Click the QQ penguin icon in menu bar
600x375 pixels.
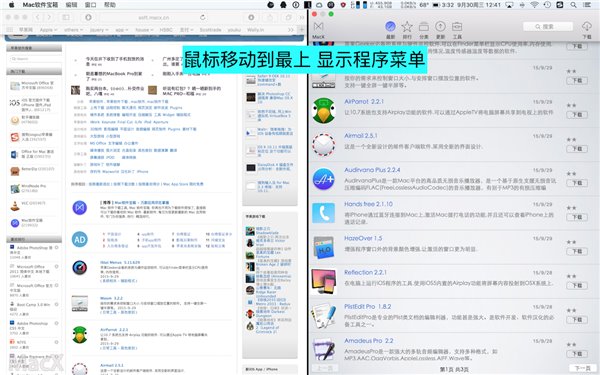pos(284,5)
